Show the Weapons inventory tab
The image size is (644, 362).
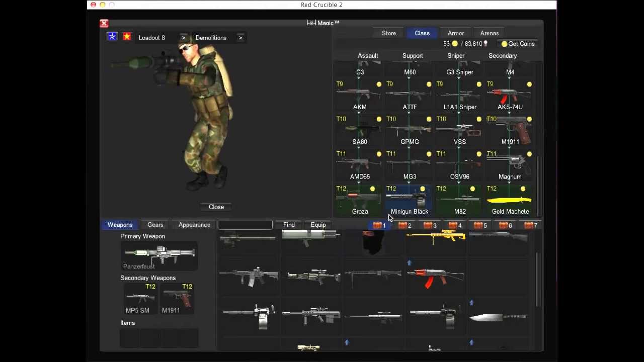(x=120, y=225)
